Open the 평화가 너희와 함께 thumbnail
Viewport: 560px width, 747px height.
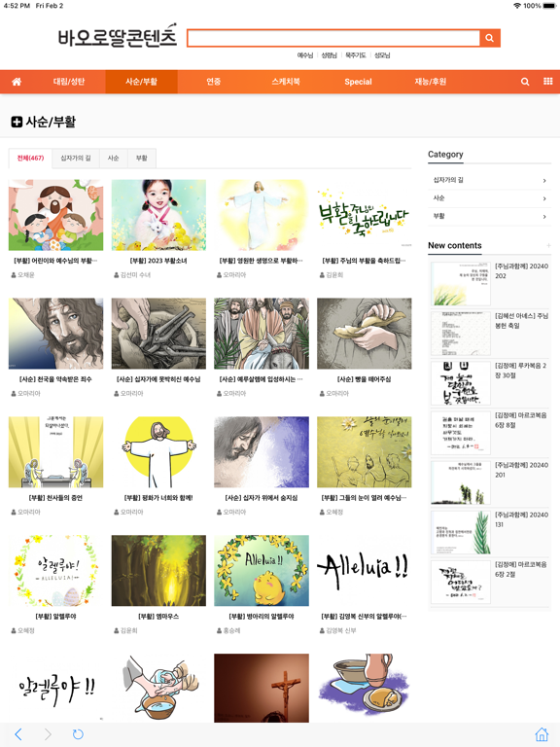click(x=158, y=452)
